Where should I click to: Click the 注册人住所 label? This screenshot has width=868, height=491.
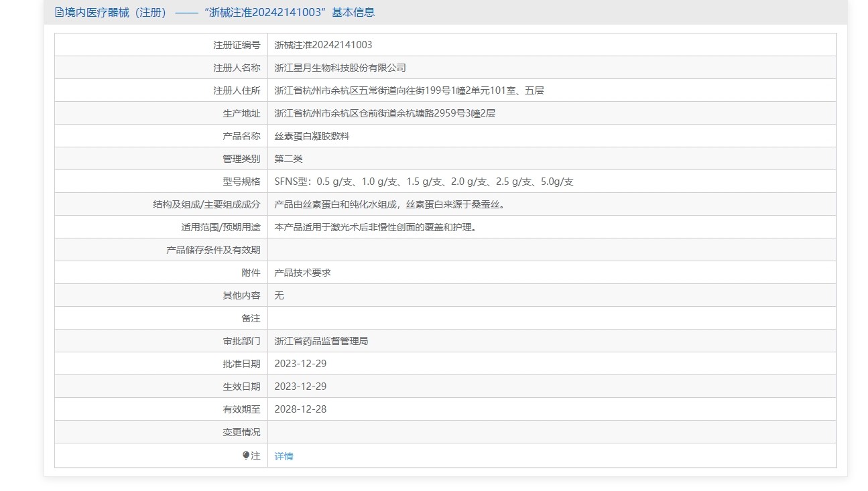(237, 90)
